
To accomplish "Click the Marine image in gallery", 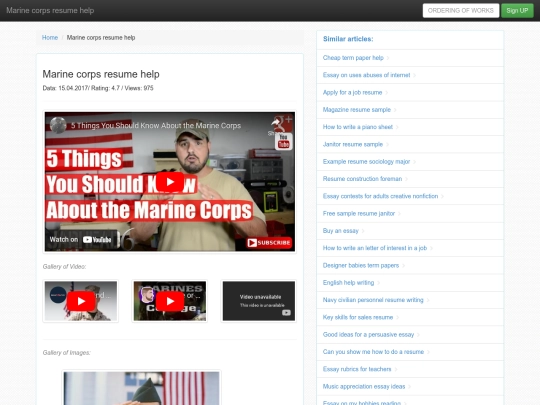I will point(142,388).
